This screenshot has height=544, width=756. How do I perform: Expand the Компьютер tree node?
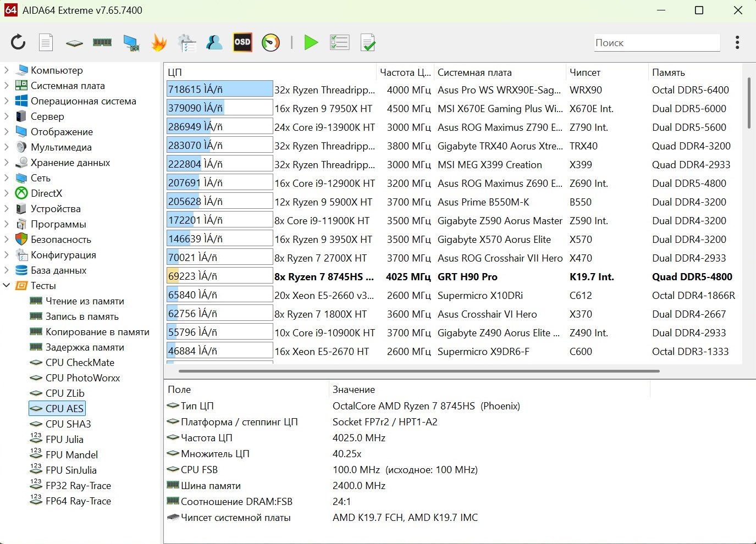[x=7, y=70]
